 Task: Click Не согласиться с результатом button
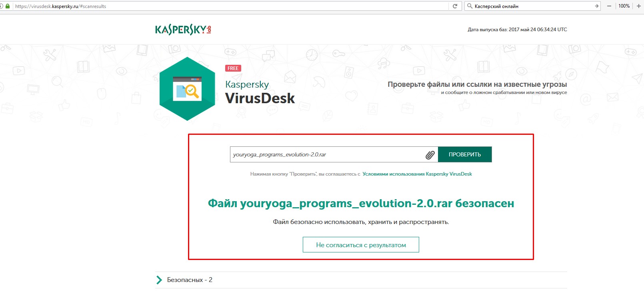point(361,245)
